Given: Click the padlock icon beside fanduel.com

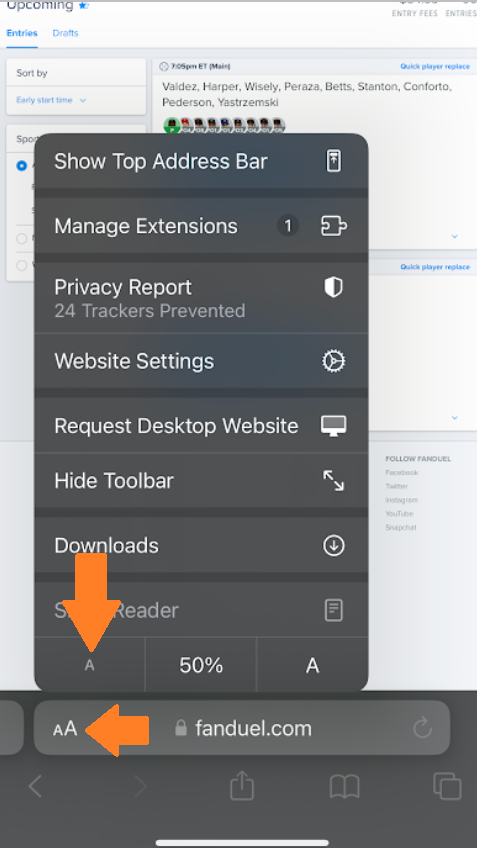Looking at the screenshot, I should point(181,728).
